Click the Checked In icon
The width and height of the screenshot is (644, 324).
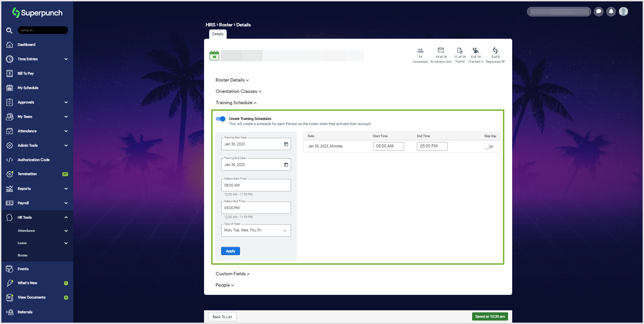point(476,51)
